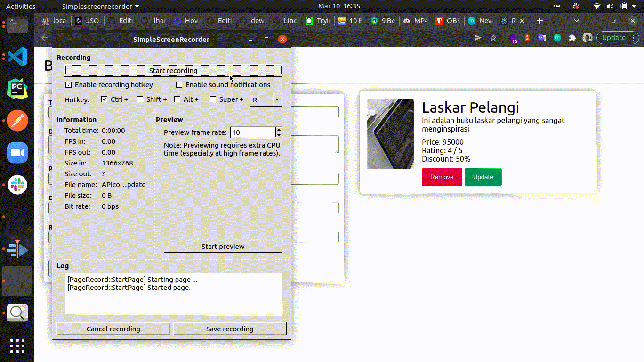This screenshot has width=644, height=362.
Task: Disable the Enable recording hotkey checkbox
Action: click(68, 85)
